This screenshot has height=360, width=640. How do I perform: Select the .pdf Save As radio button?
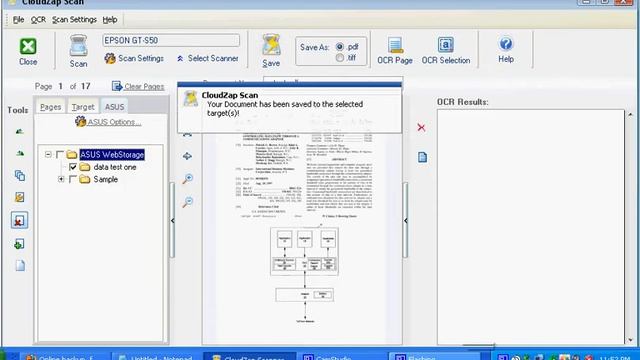coord(340,47)
